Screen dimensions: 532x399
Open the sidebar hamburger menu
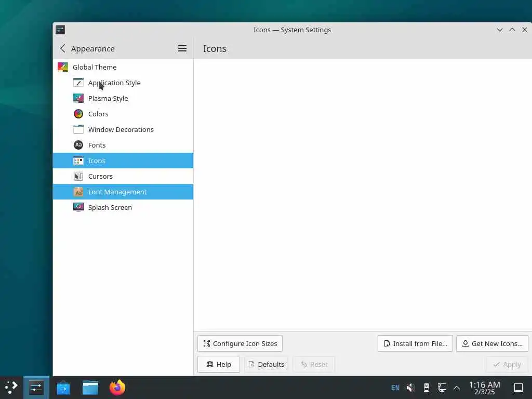[x=182, y=48]
